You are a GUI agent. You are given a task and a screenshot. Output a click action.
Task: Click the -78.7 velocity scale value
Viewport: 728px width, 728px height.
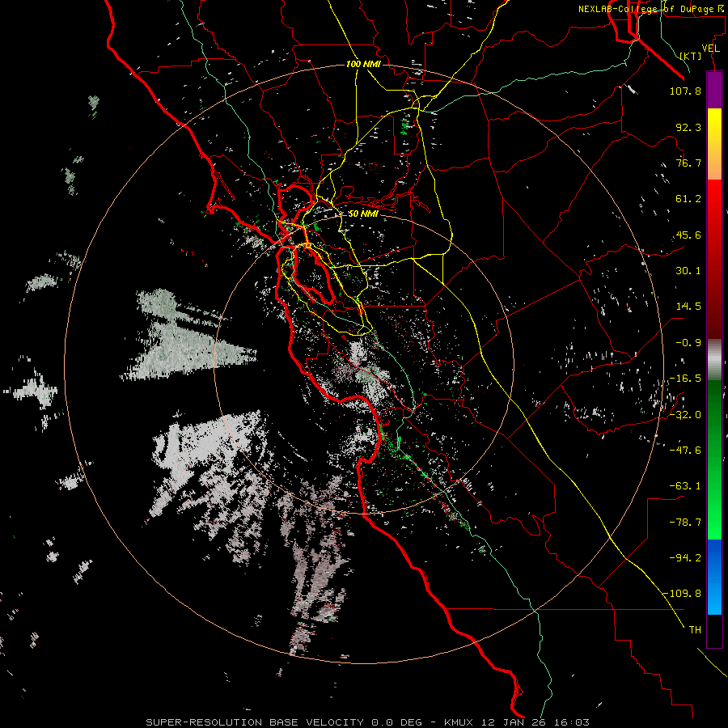point(685,523)
